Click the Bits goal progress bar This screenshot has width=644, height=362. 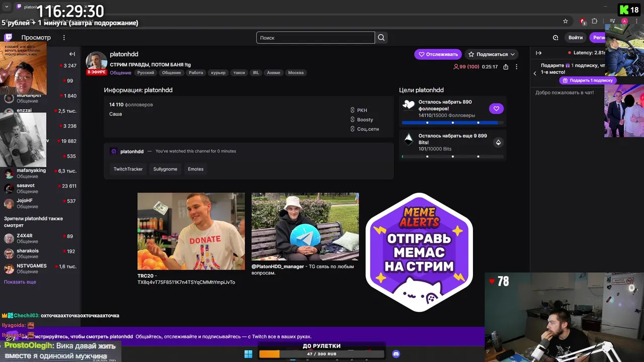tap(453, 156)
